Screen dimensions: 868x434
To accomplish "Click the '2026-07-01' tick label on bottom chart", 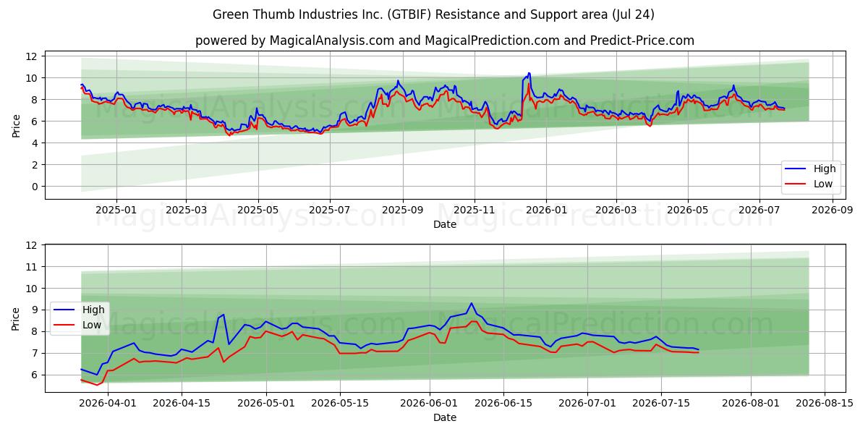I will point(587,402).
